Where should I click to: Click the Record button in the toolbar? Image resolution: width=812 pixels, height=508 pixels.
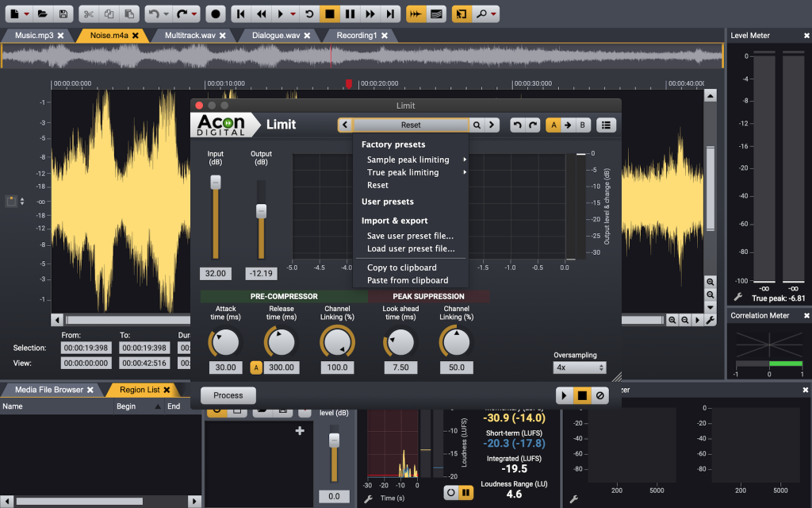click(x=215, y=13)
